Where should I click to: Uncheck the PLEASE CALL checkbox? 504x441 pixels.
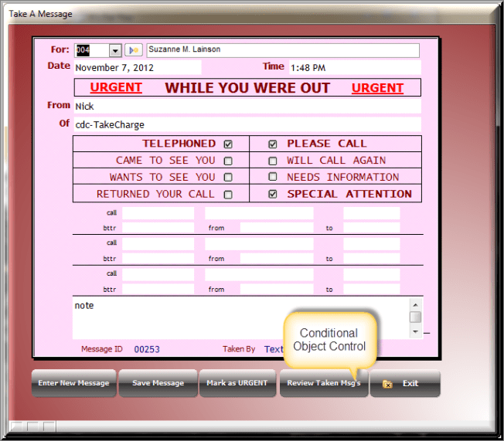[x=273, y=144]
